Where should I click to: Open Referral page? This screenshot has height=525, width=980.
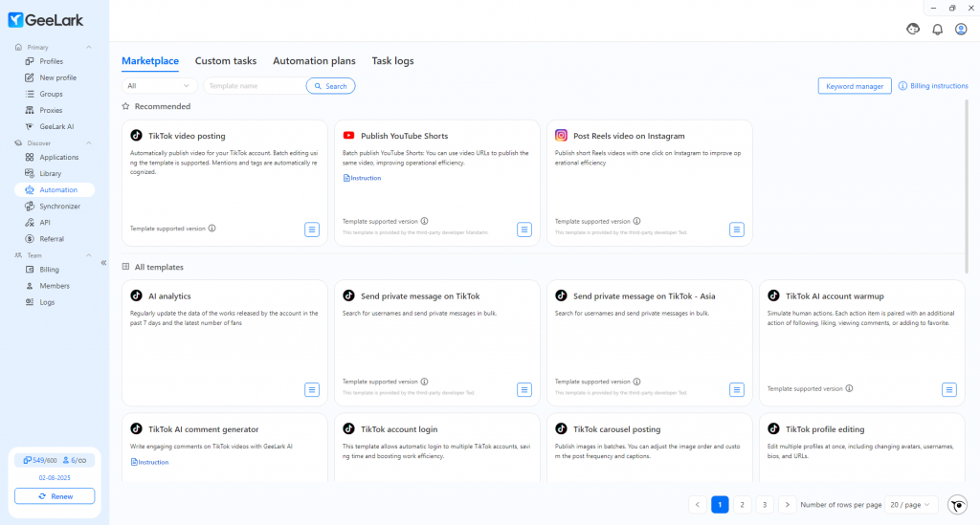[52, 238]
